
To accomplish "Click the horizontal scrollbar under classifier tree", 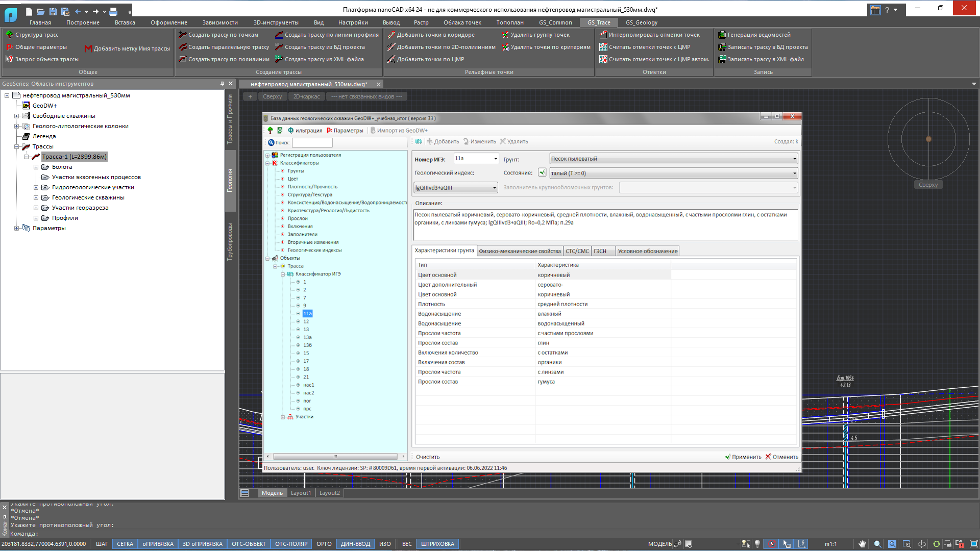I will click(335, 456).
